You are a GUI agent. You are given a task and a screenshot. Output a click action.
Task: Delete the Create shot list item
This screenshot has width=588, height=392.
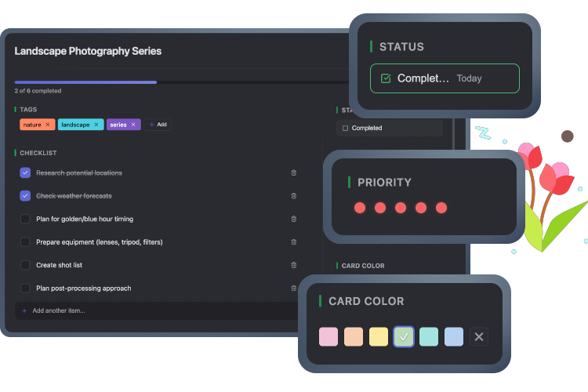(294, 265)
